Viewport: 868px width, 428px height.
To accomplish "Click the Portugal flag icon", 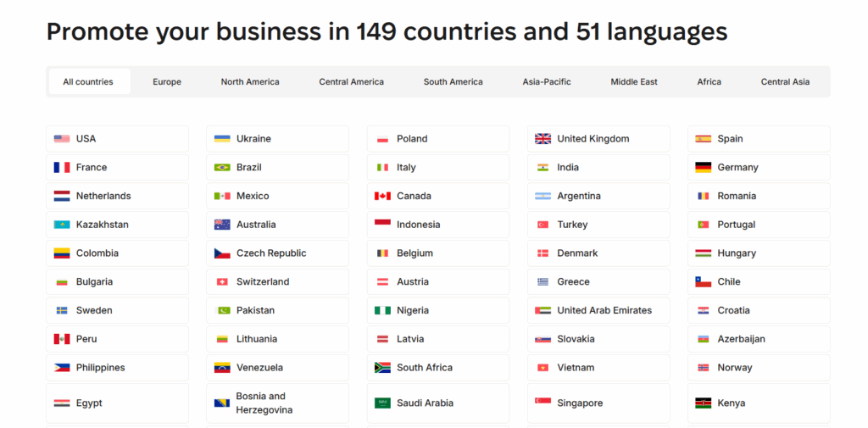I will click(703, 225).
